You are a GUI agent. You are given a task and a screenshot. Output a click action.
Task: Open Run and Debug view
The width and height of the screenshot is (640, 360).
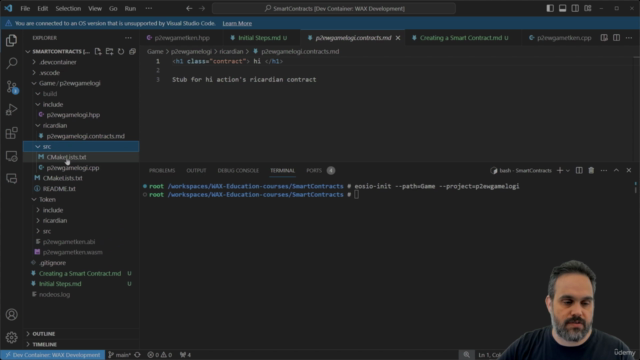11,110
